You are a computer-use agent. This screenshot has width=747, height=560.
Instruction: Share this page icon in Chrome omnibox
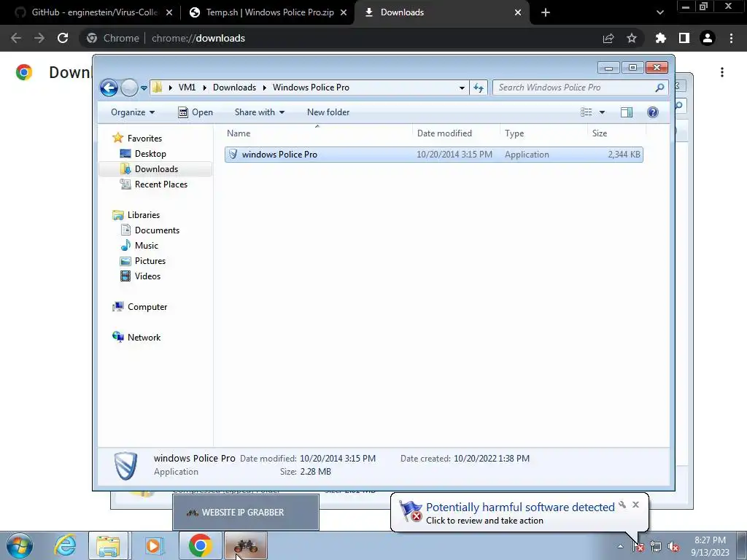(x=608, y=38)
